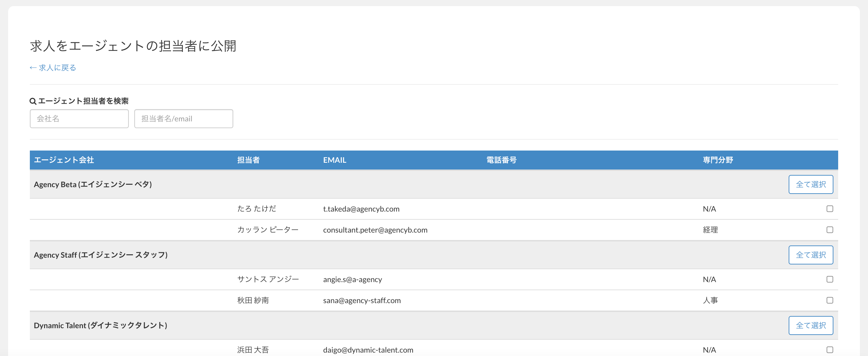Click the Agency Beta group row

coord(93,184)
